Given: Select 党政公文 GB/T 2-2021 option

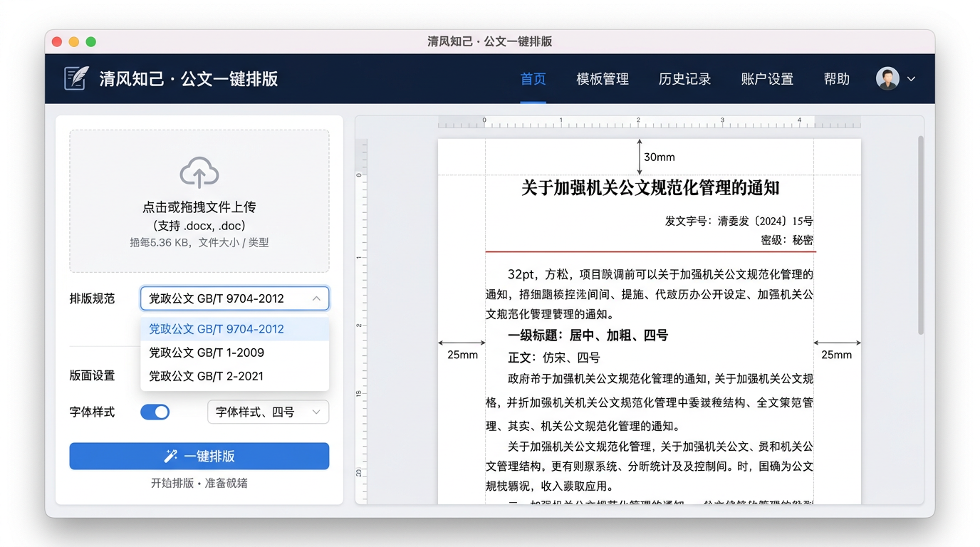Looking at the screenshot, I should click(234, 376).
